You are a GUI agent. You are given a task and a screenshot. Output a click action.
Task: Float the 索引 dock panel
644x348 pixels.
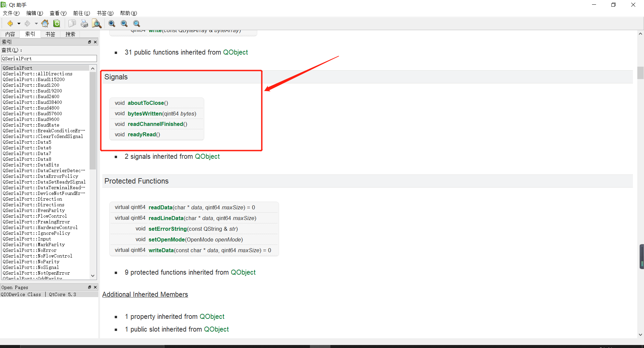(90, 42)
